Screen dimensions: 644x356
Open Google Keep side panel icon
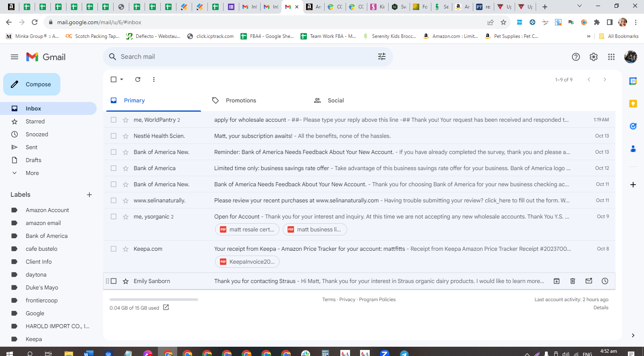(633, 104)
